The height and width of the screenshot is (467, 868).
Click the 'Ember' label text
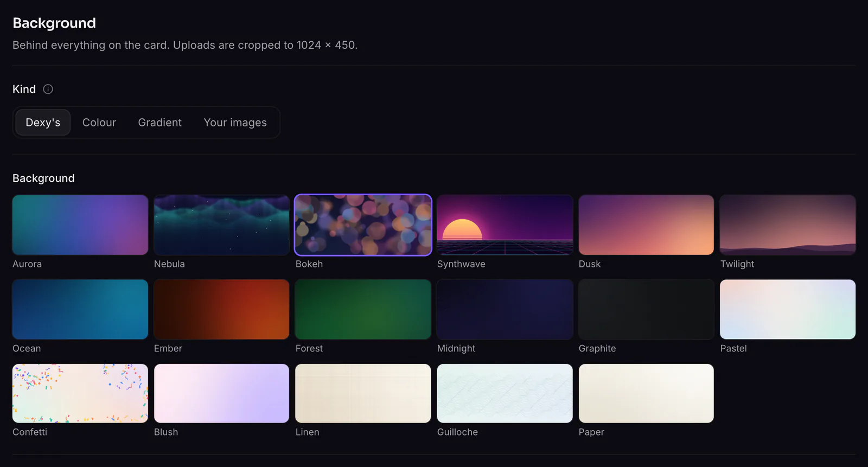(x=168, y=348)
